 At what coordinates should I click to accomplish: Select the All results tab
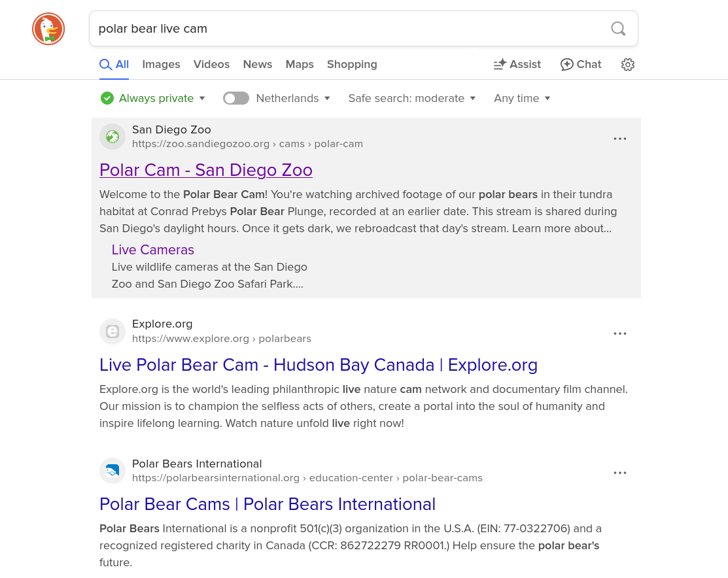114,65
